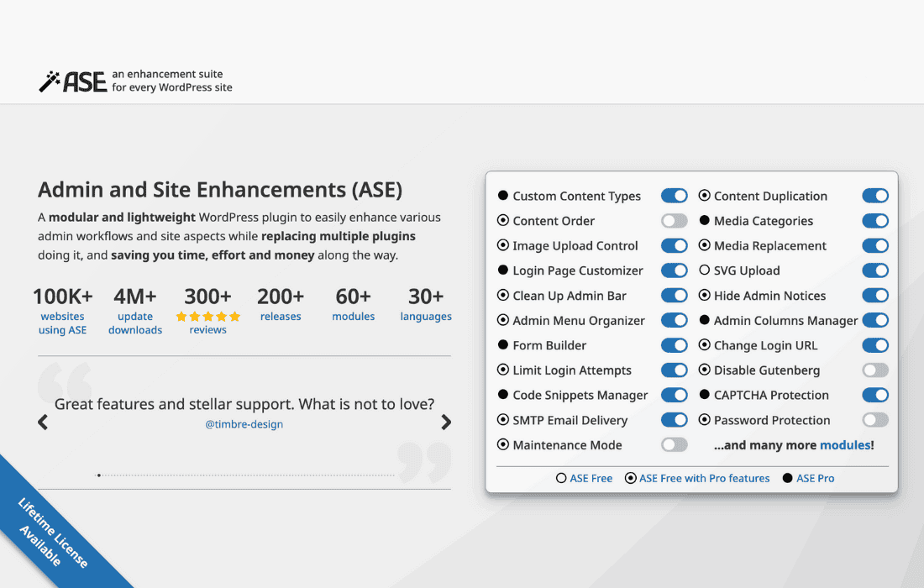Click the Content Order bullet icon
This screenshot has height=588, width=924.
(x=502, y=220)
